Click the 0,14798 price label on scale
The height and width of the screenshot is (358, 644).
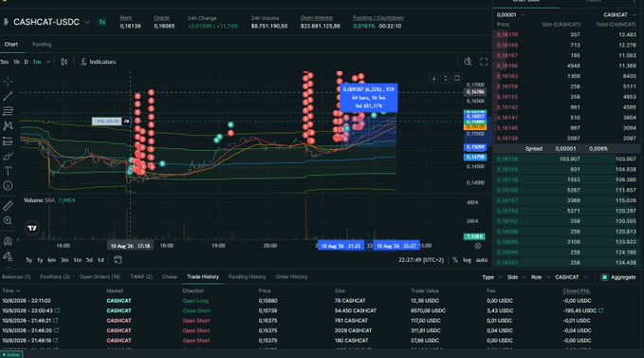click(x=475, y=157)
